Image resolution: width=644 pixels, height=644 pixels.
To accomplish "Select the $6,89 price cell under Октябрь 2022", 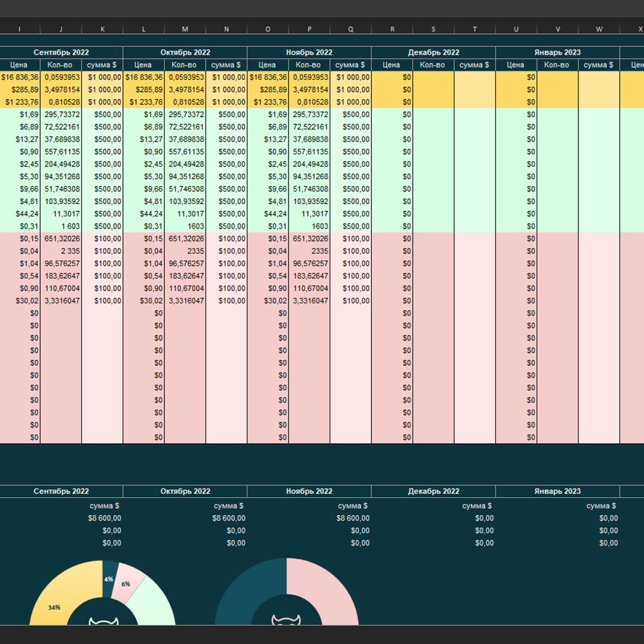I will click(144, 127).
